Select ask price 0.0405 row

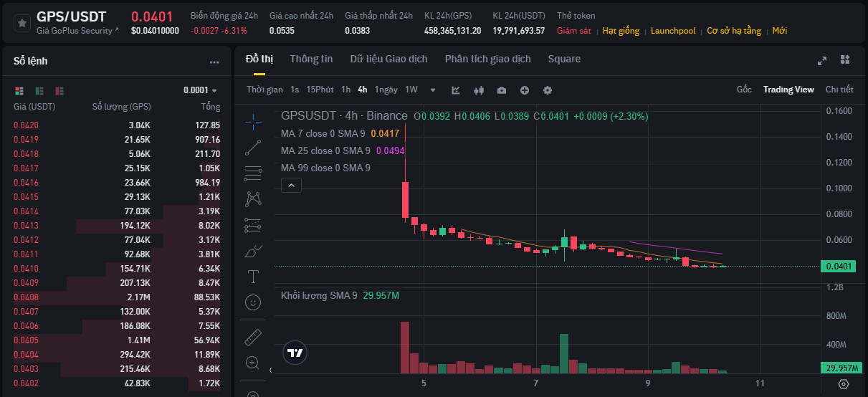[117, 340]
